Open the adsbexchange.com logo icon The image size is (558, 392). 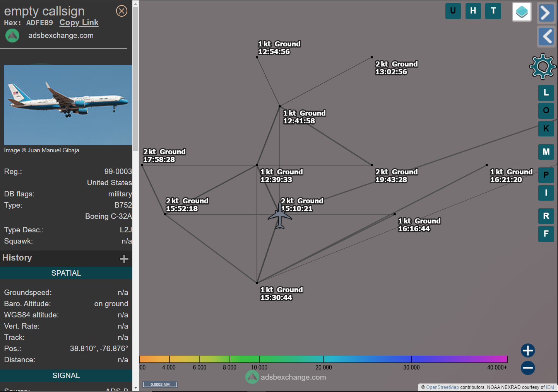pyautogui.click(x=12, y=36)
